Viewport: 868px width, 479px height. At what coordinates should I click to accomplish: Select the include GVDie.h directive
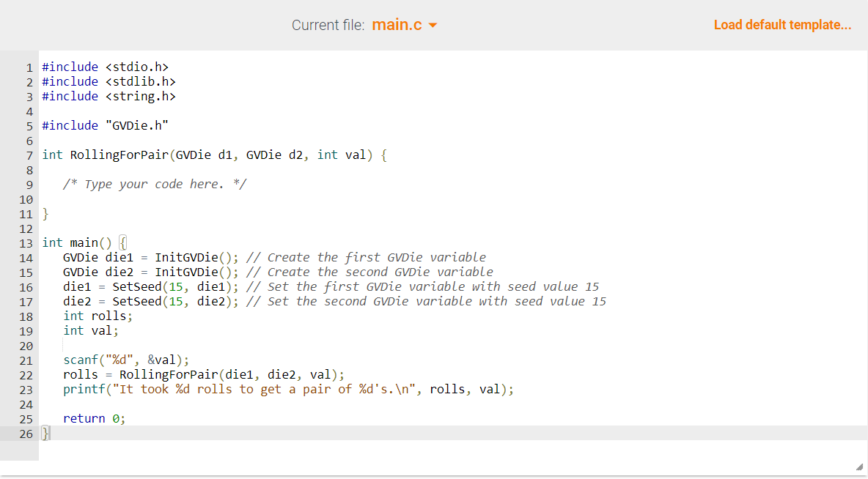[106, 125]
